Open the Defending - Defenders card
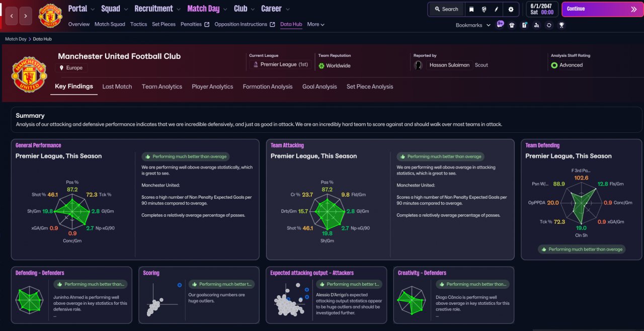This screenshot has height=331, width=644. point(71,295)
